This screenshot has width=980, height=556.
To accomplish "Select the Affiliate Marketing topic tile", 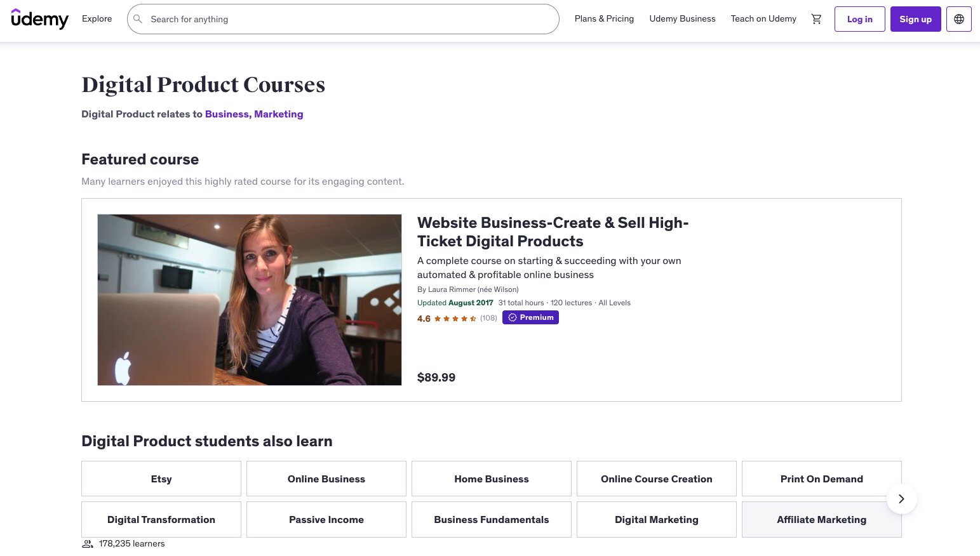I will [821, 519].
